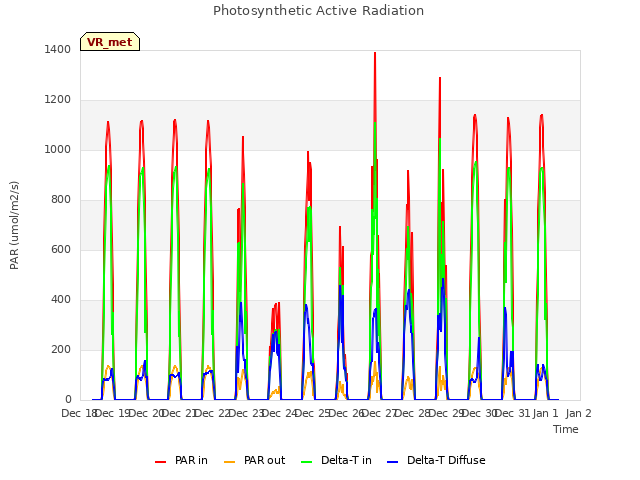Click the Jan 2 x-axis tick label

[x=578, y=413]
